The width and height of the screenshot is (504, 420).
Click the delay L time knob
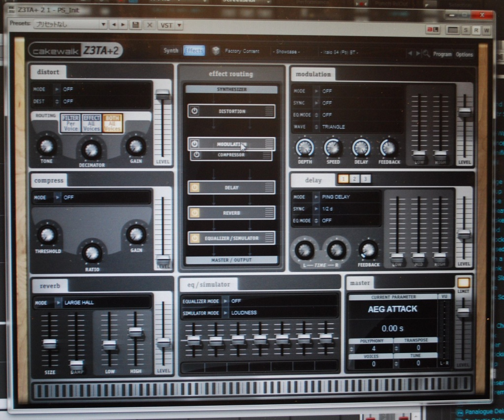pos(304,250)
